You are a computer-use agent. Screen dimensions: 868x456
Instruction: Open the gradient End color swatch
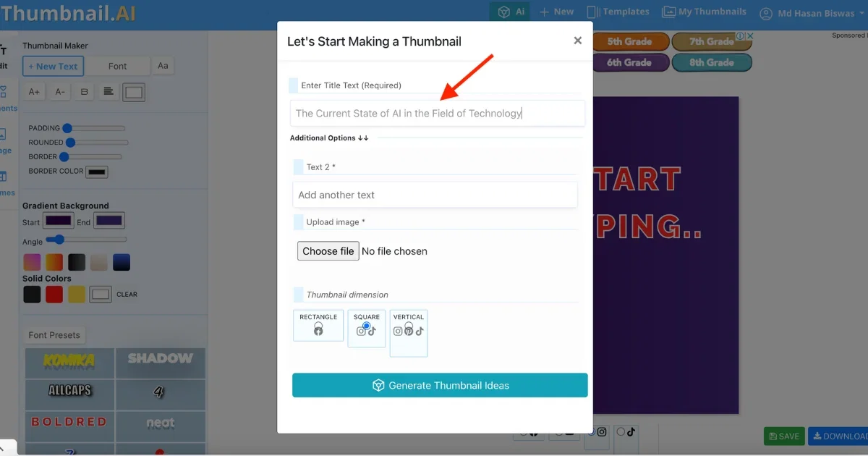click(109, 221)
